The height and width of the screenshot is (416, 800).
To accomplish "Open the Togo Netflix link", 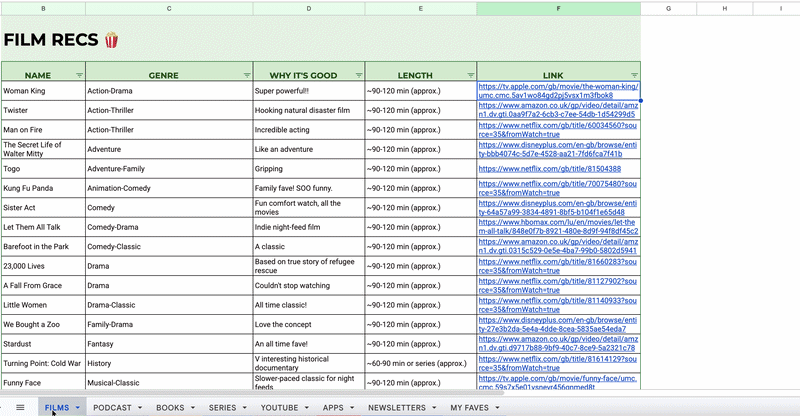I will (x=549, y=169).
